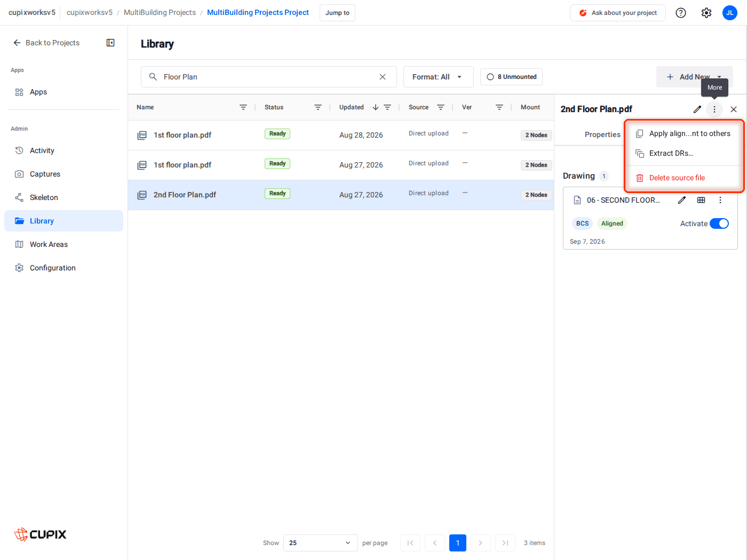
Task: Click the Jump to button
Action: [337, 13]
